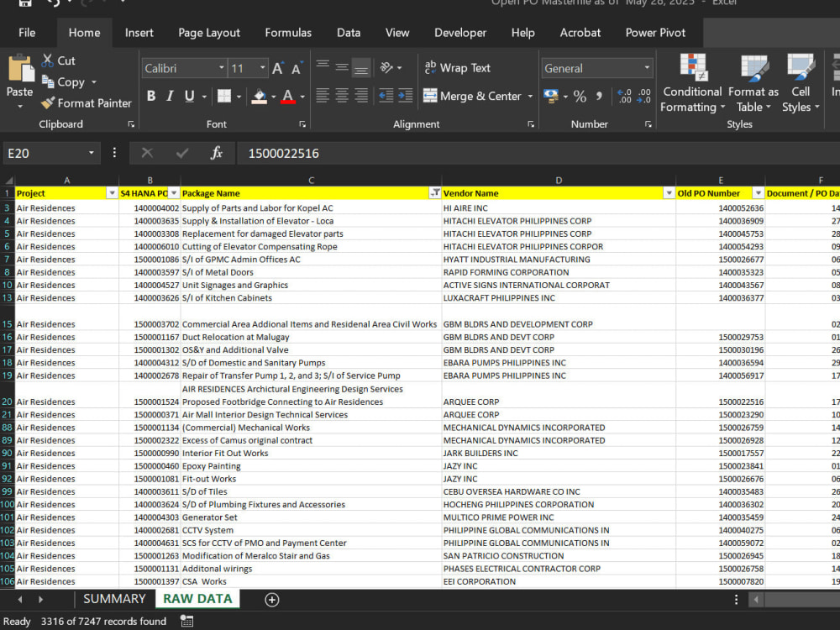Apply the Borders icon to cells
The width and height of the screenshot is (840, 630).
(224, 96)
